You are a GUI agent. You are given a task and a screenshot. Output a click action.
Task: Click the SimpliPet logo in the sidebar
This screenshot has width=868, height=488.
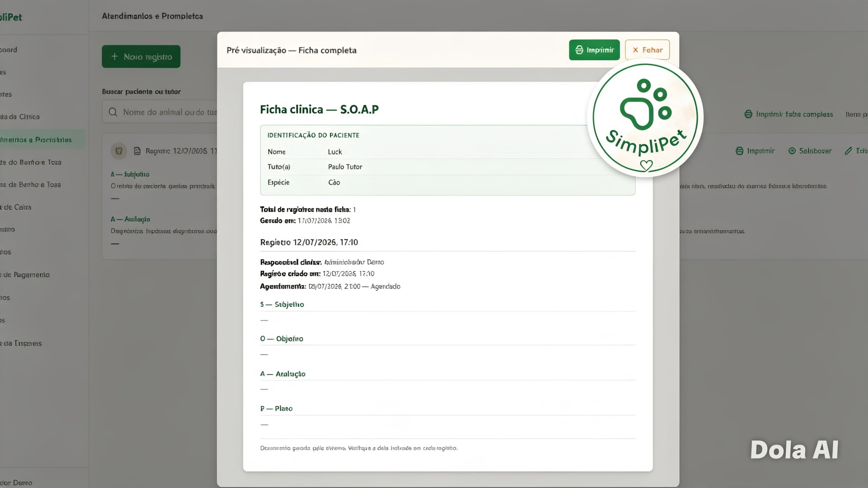11,17
